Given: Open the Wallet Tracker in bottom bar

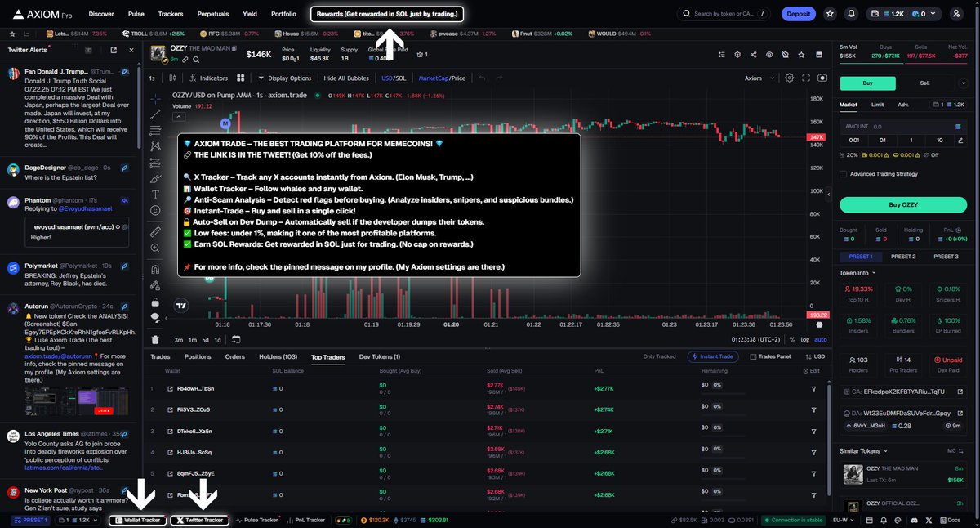Looking at the screenshot, I should click(x=137, y=520).
